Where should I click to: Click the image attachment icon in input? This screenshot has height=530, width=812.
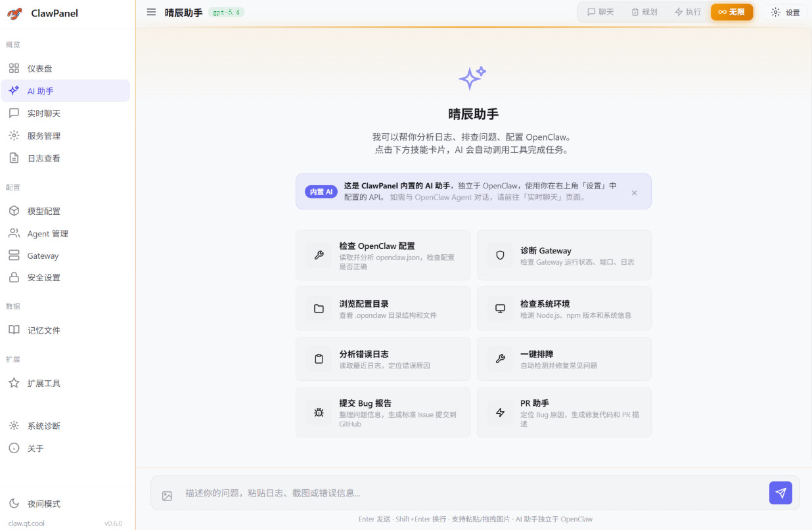coord(167,496)
